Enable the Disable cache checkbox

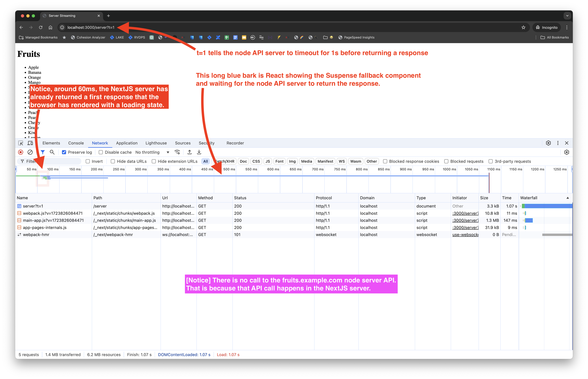101,152
